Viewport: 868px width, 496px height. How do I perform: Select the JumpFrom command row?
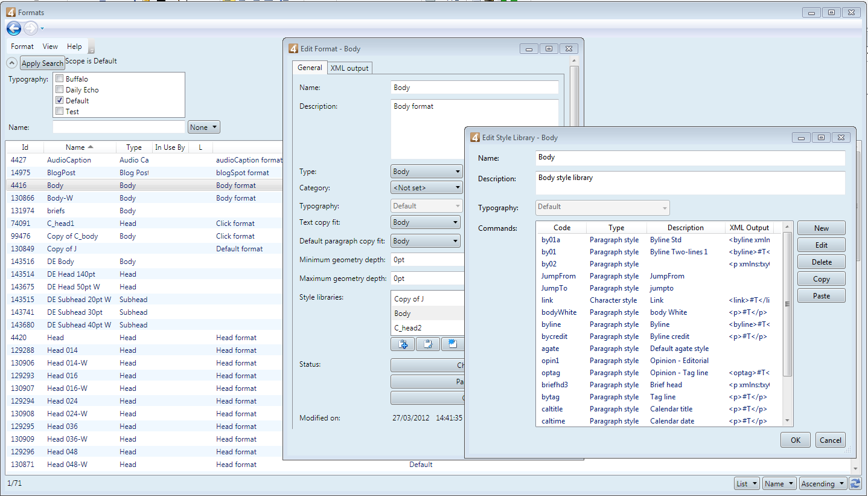(x=660, y=276)
